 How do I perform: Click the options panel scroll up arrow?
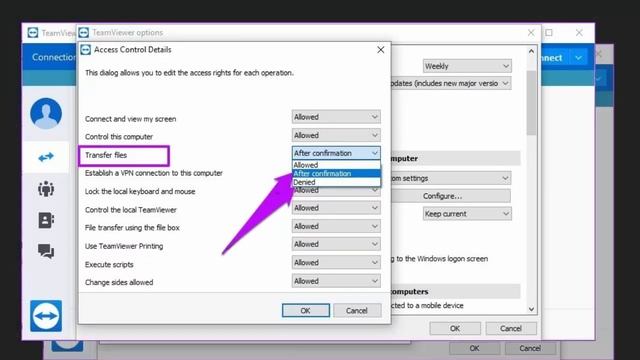pos(531,51)
